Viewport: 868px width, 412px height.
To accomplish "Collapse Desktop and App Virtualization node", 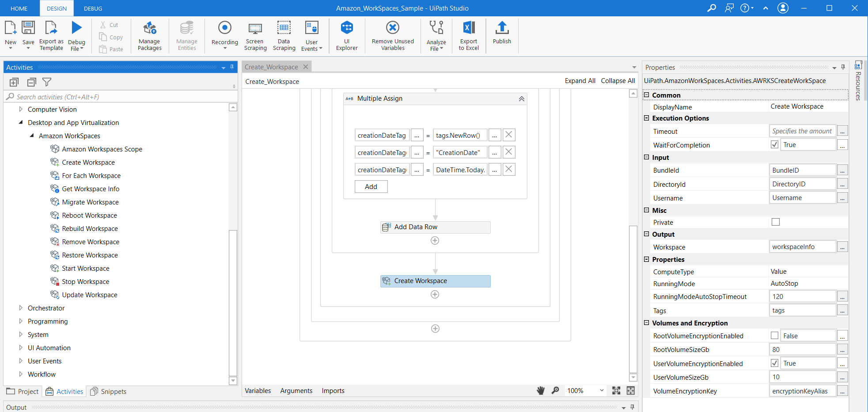I will pos(20,122).
